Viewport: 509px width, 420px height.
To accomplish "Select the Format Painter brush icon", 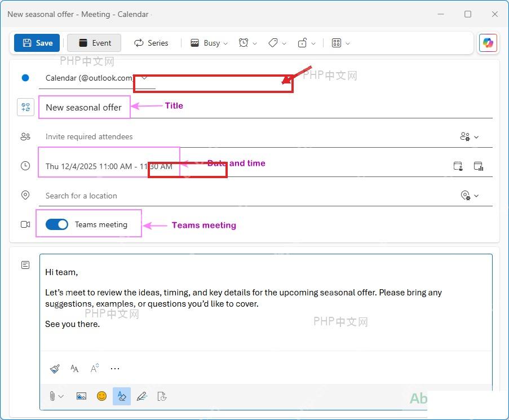I will (x=55, y=369).
